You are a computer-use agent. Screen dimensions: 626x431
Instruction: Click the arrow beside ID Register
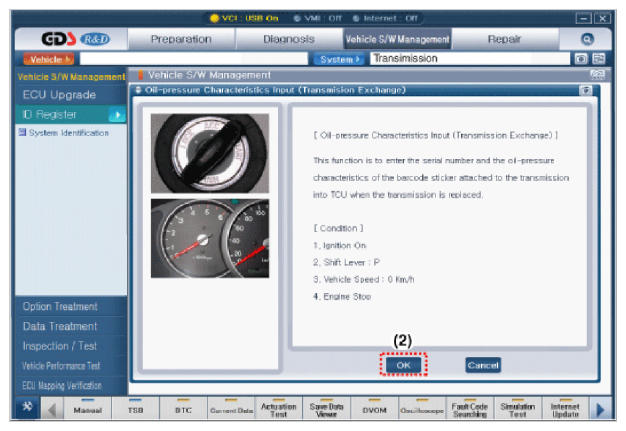tap(117, 115)
